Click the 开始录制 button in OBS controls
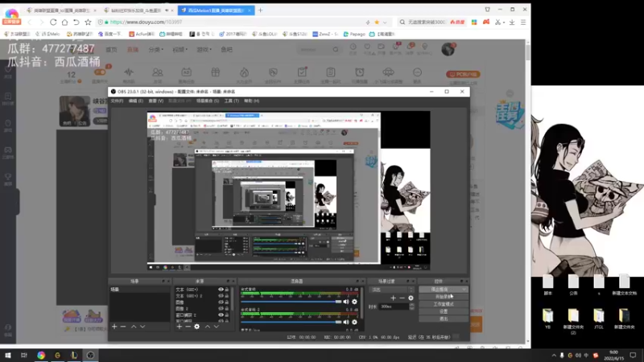The width and height of the screenshot is (644, 362). click(x=444, y=297)
